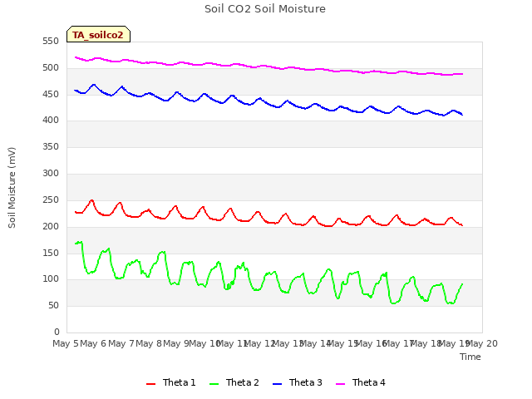Click the May 7 x-axis label

[121, 343]
